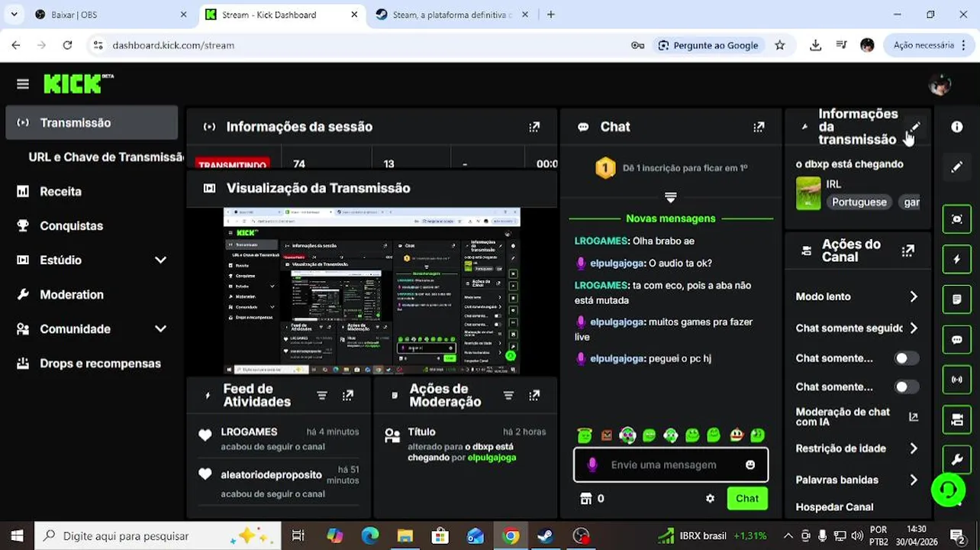Open the info icon in right sidebar
The height and width of the screenshot is (550, 980).
(956, 127)
